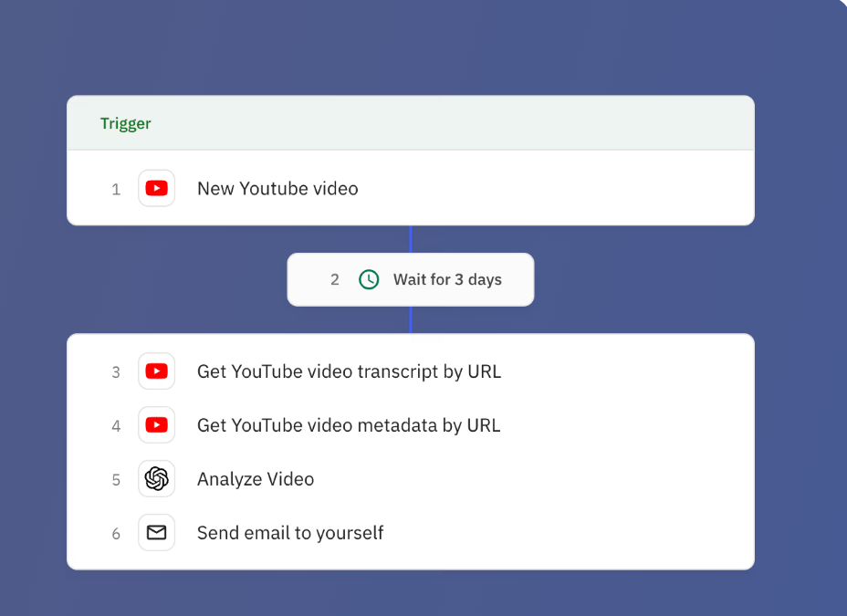The image size is (847, 616).
Task: Open the 'Wait for 3 days' step
Action: click(x=447, y=279)
